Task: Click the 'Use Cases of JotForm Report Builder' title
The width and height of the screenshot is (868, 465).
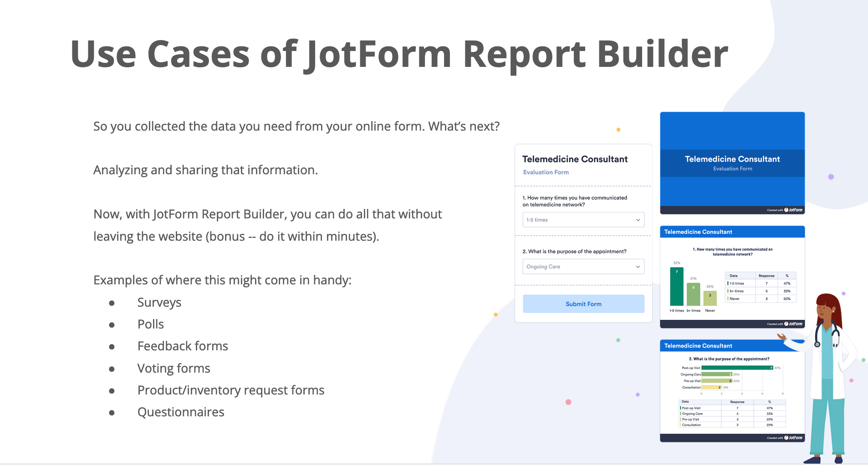Action: point(399,55)
